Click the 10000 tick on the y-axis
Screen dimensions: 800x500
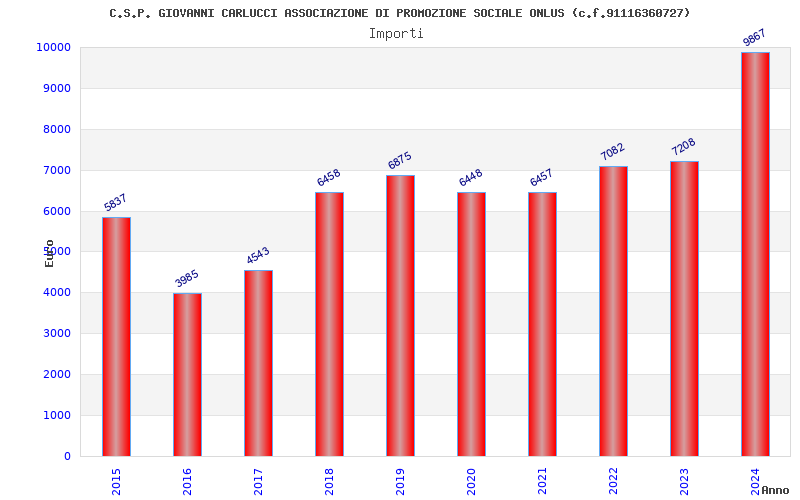click(x=52, y=47)
